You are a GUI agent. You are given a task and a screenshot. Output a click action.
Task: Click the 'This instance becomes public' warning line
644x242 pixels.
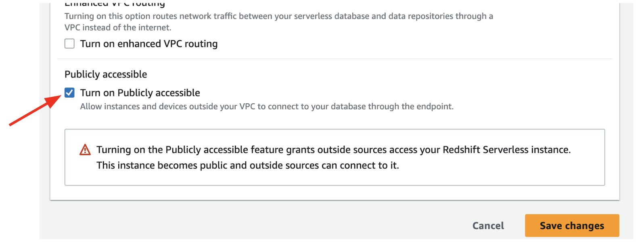pyautogui.click(x=247, y=165)
